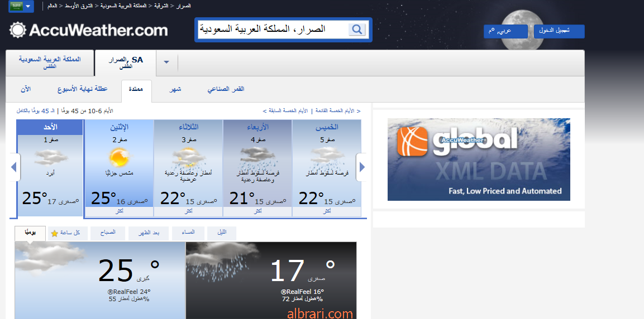Click the 45 يومًا بالكامل link
Image resolution: width=644 pixels, height=319 pixels.
click(35, 111)
